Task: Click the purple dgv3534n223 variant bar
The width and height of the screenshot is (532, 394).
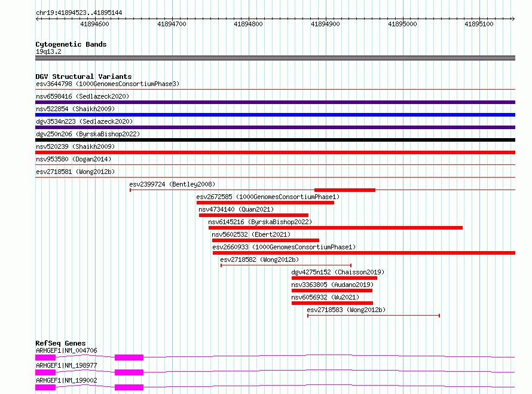Action: (x=275, y=127)
